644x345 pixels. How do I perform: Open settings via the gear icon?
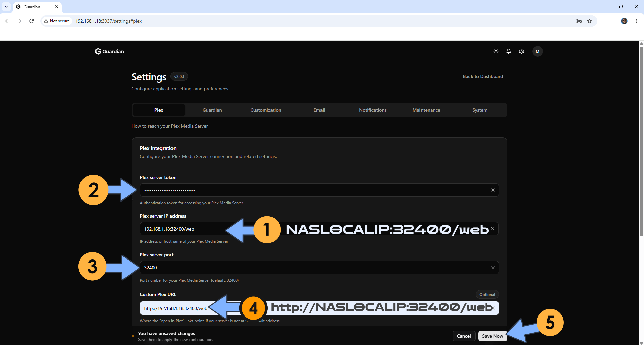point(522,51)
